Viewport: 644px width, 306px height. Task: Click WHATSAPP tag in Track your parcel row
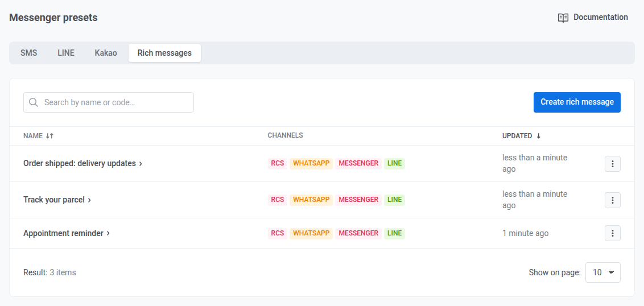click(311, 200)
